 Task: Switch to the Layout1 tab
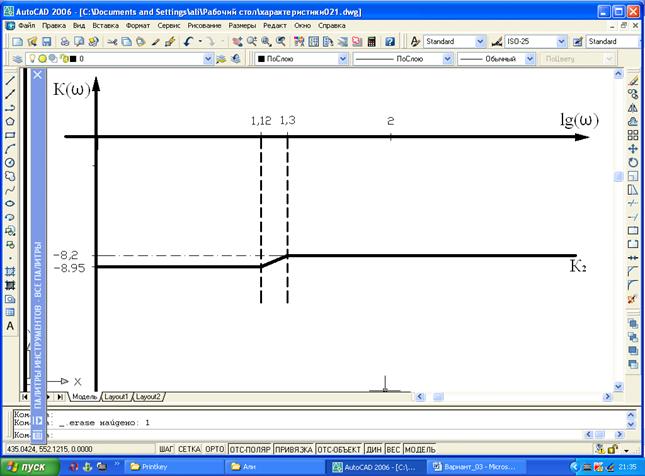pos(116,396)
